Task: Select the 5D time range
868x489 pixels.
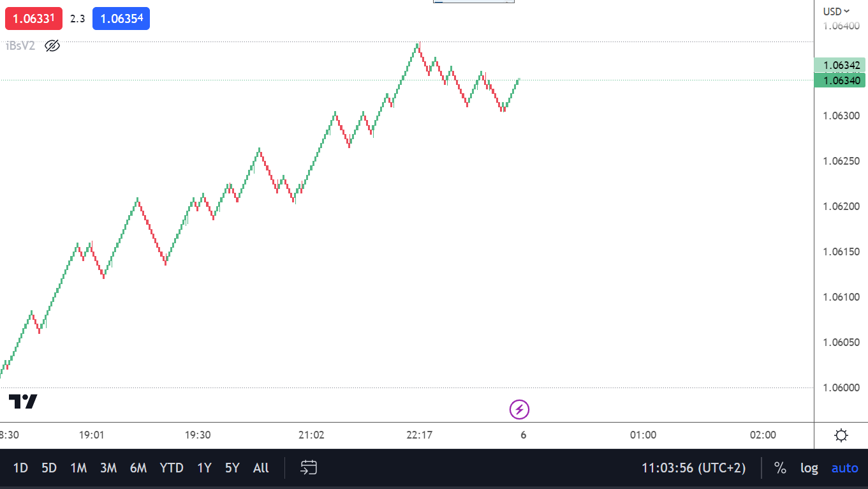Action: tap(49, 468)
